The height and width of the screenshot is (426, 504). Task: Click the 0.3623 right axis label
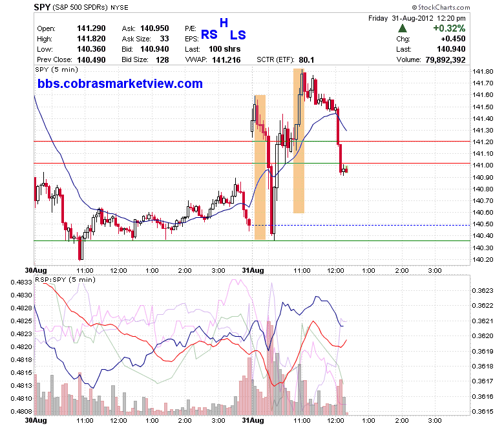click(483, 291)
